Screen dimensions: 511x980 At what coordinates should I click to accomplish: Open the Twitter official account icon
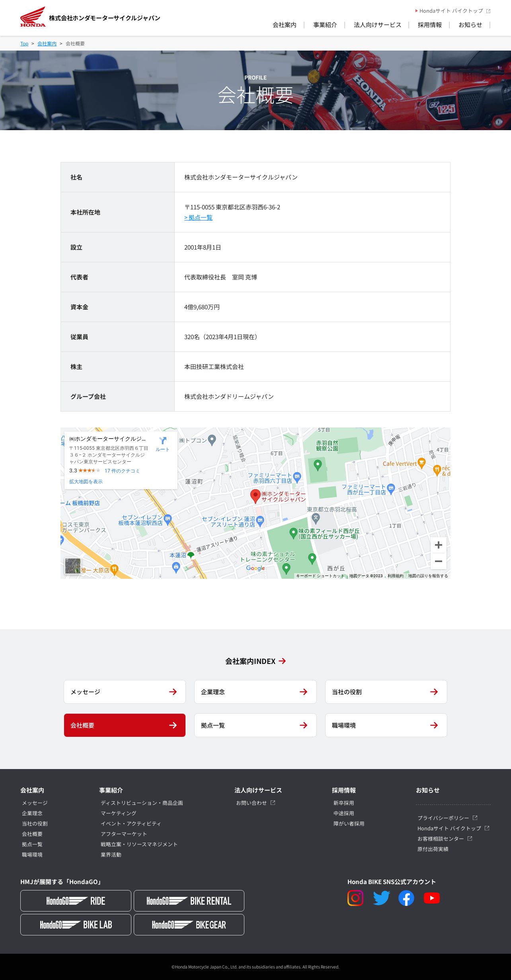coord(381,898)
